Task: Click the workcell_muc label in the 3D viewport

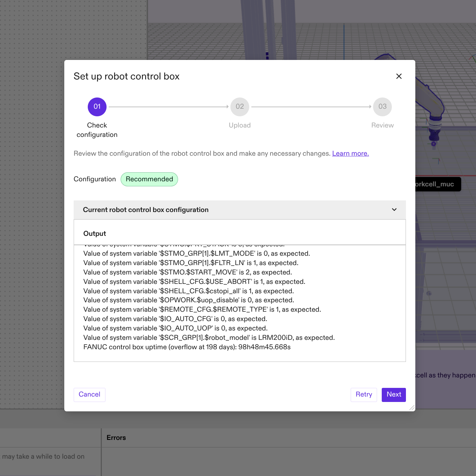Action: point(437,184)
